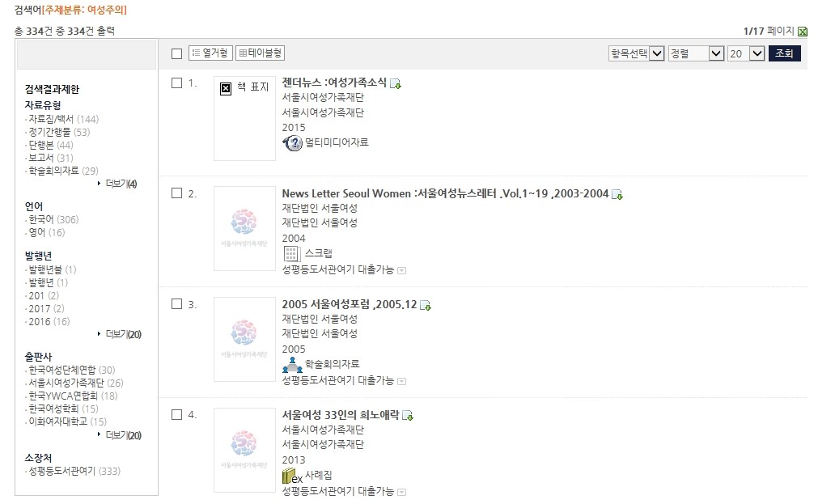This screenshot has width=818, height=504.
Task: Toggle the select-all checkbox in the toolbar
Action: [177, 53]
